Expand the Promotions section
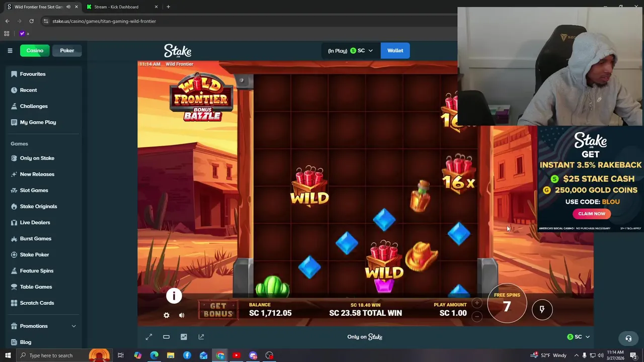Viewport: 644px width, 362px height. [x=44, y=326]
